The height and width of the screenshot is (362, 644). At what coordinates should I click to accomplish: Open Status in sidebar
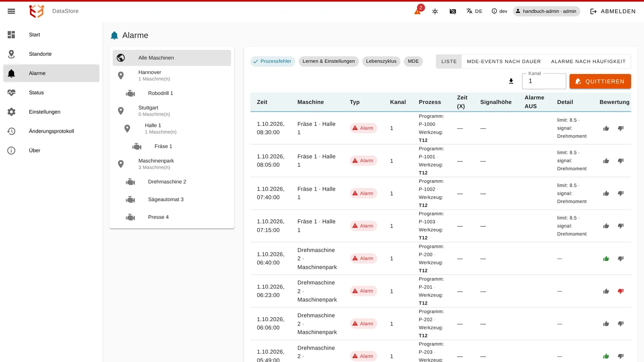coord(52,93)
